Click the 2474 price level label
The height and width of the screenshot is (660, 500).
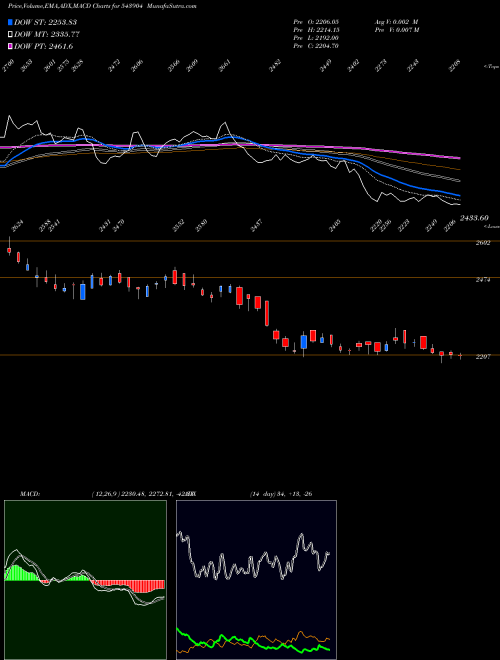483,279
